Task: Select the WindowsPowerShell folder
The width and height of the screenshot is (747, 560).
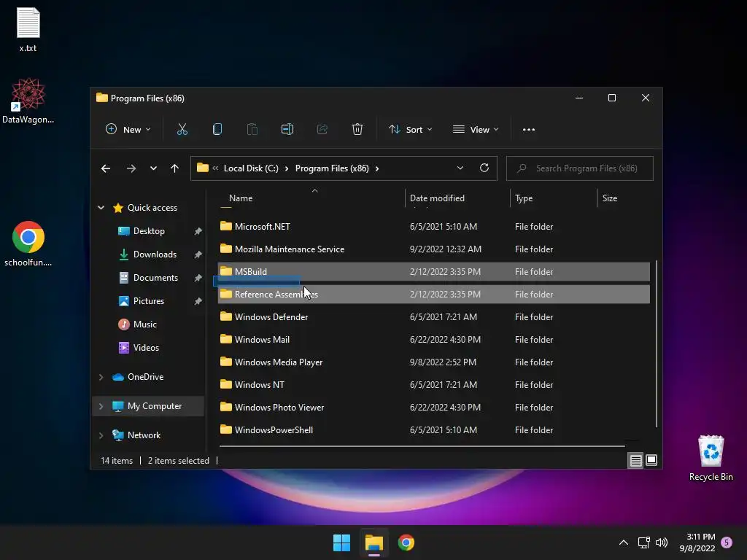Action: (433, 430)
